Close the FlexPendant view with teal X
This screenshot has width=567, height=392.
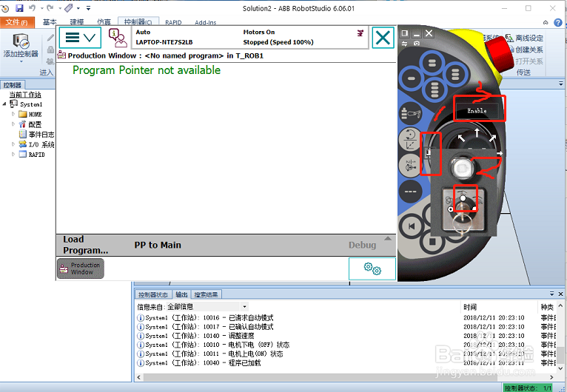pos(383,38)
